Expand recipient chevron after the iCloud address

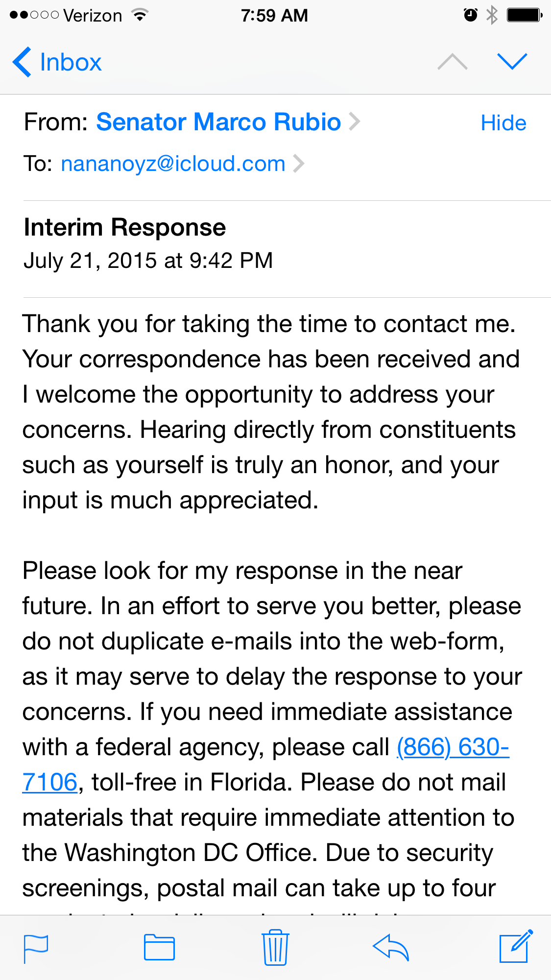click(x=298, y=164)
